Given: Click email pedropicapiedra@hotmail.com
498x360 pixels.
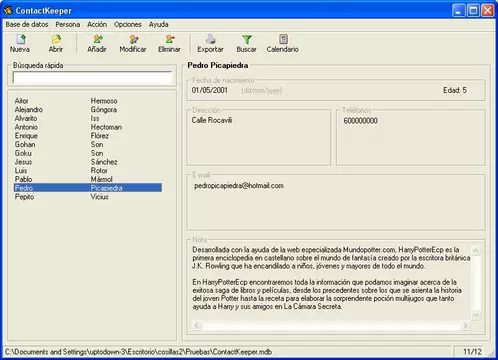Looking at the screenshot, I should coord(239,186).
